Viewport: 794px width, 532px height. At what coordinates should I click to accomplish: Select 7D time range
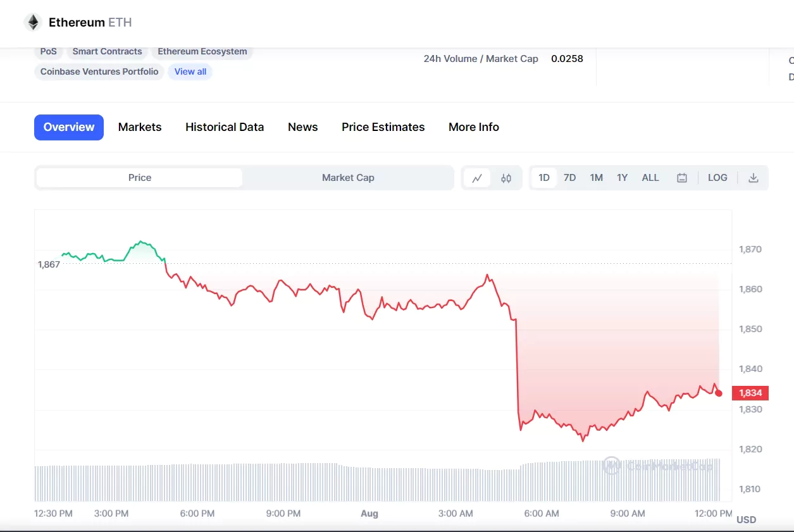570,178
